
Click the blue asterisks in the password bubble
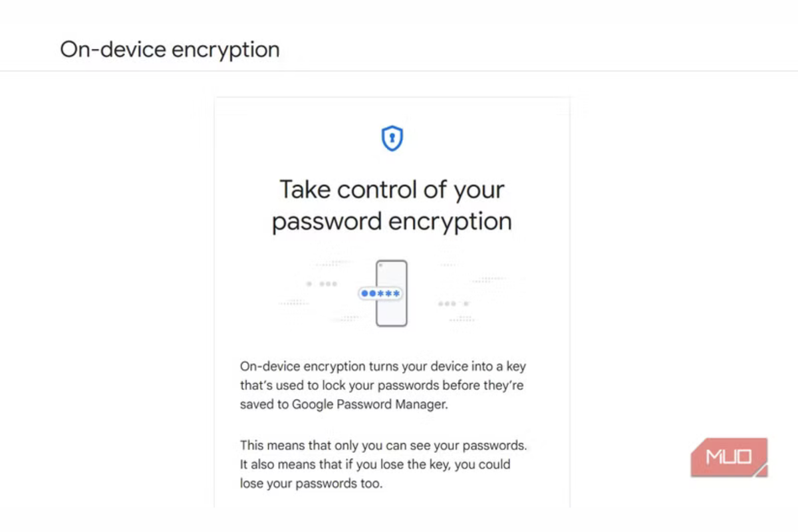coord(389,293)
